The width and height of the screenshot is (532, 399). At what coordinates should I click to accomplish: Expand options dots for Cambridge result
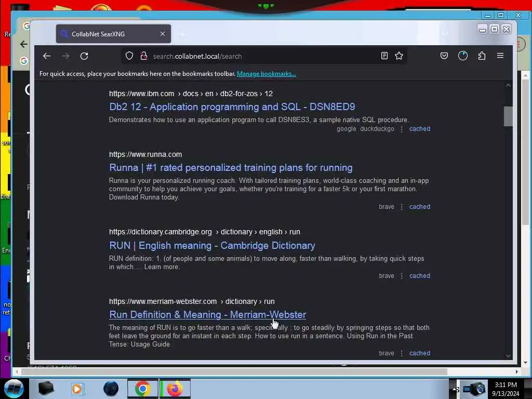click(x=402, y=276)
